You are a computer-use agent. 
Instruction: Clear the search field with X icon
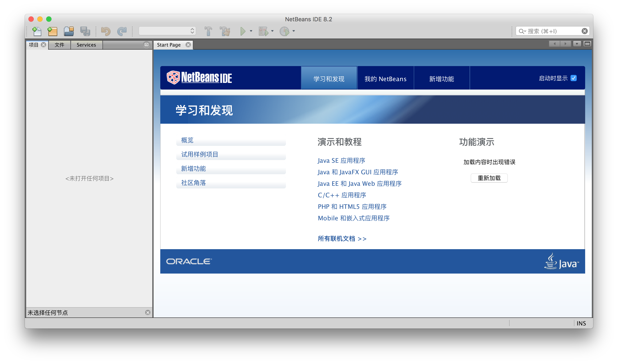coord(585,31)
